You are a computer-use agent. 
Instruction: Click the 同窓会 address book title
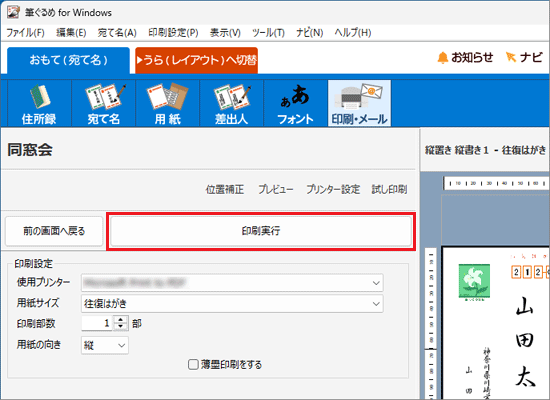pos(30,150)
